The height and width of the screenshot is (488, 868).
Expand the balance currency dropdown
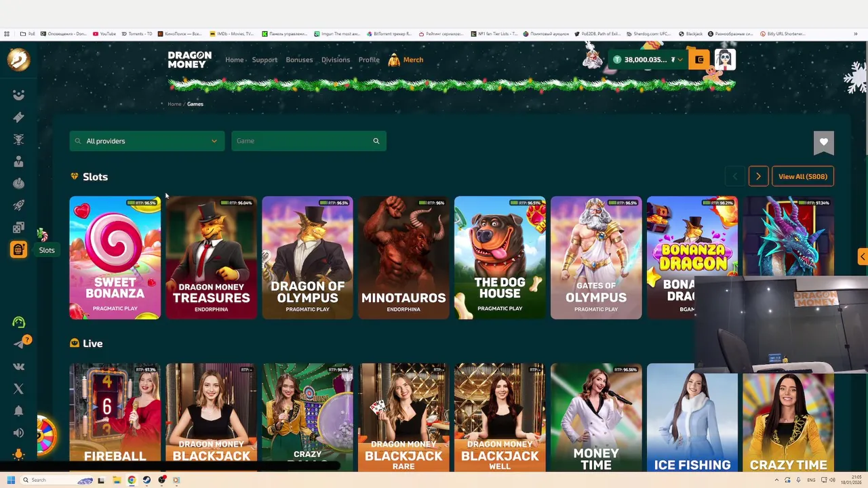click(679, 60)
